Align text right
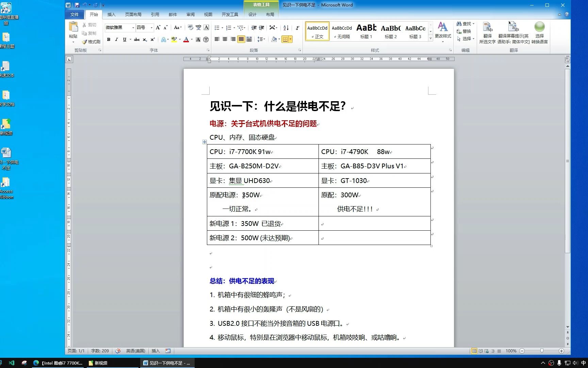 coord(233,40)
